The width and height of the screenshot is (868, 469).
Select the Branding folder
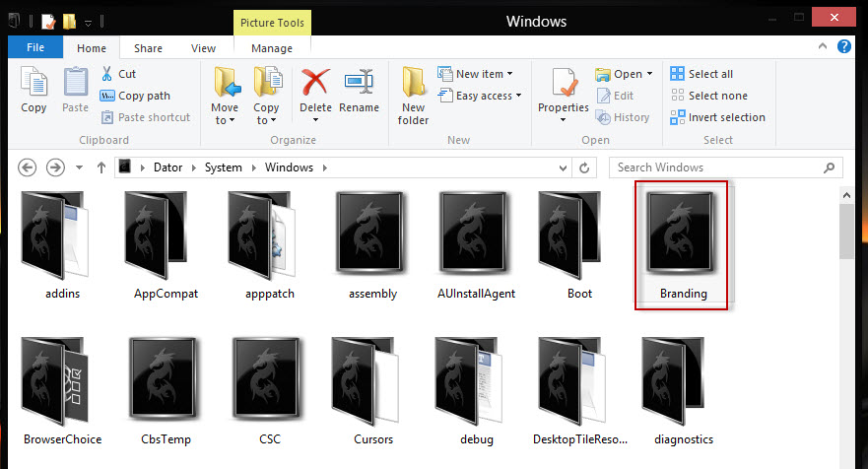tap(682, 245)
